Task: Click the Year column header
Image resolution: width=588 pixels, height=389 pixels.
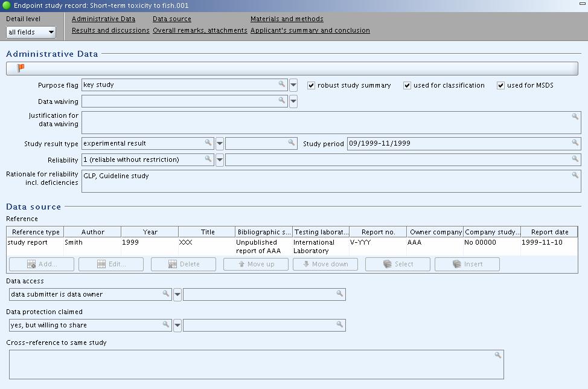Action: [150, 232]
